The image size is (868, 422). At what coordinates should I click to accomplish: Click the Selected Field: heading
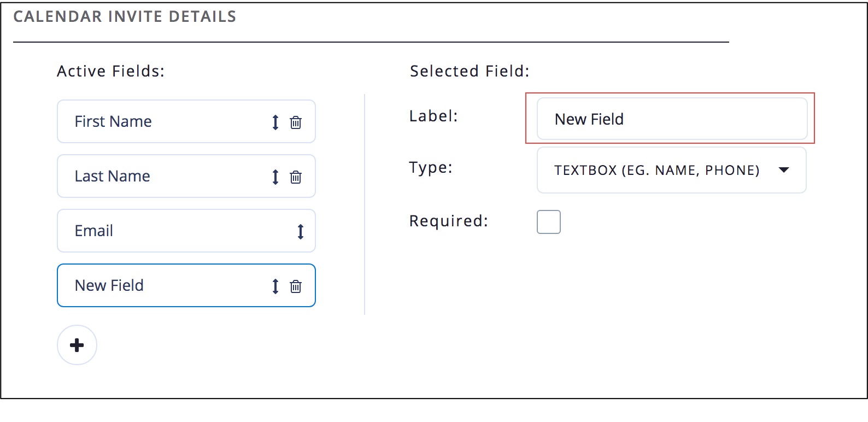click(x=470, y=71)
